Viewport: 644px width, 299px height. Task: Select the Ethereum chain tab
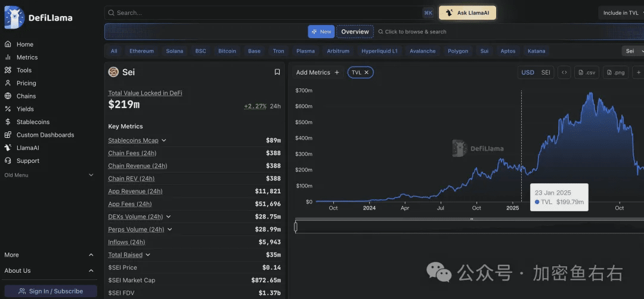coord(141,51)
